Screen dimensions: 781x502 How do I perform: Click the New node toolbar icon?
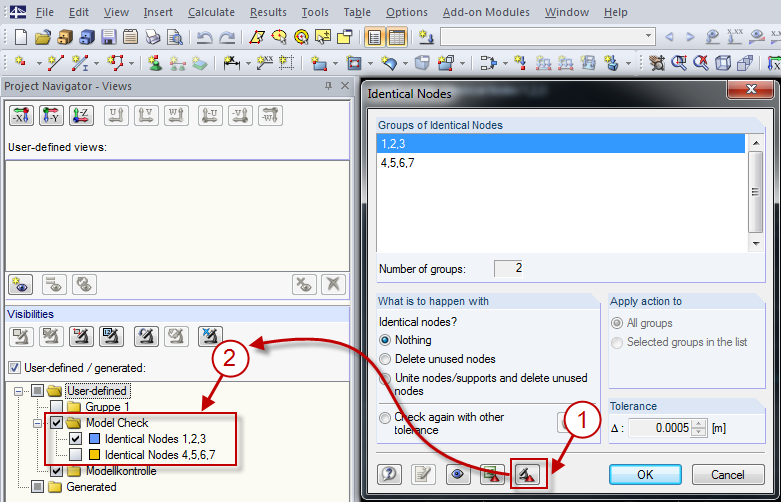pyautogui.click(x=21, y=63)
